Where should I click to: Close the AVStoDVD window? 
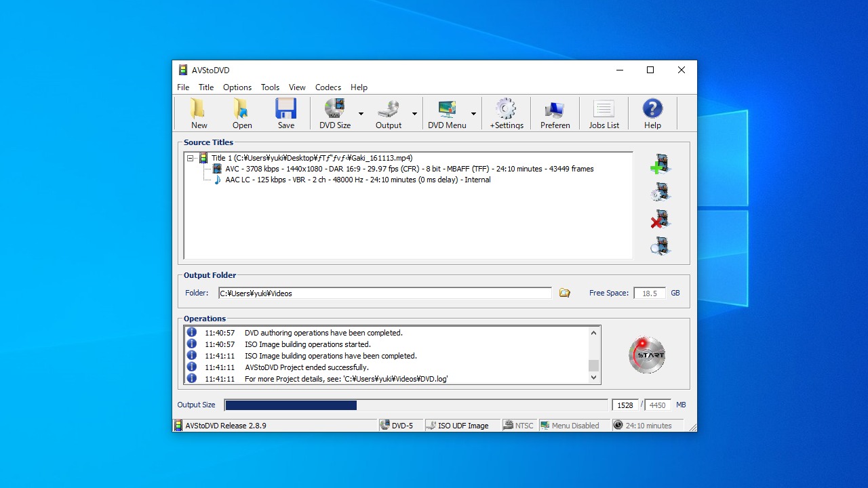682,70
